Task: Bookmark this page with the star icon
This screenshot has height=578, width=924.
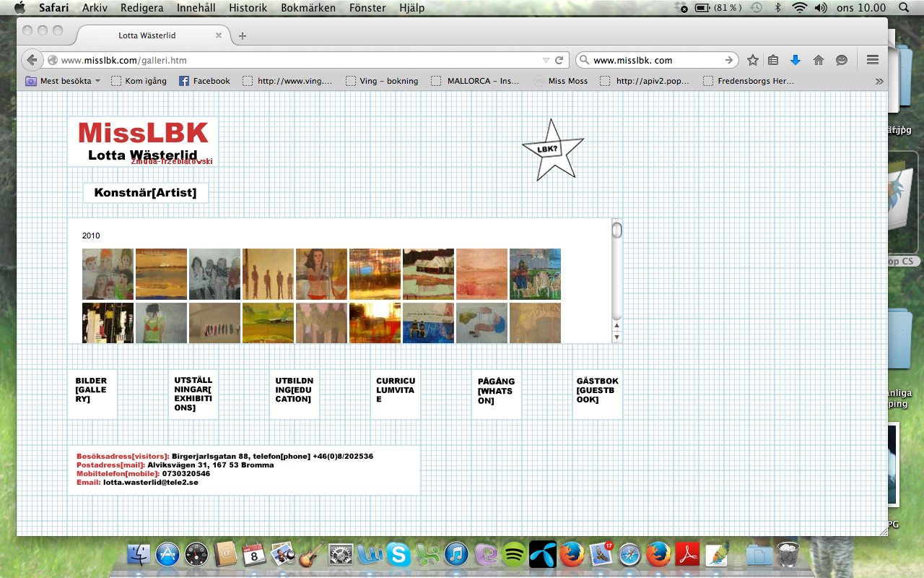Action: (753, 60)
